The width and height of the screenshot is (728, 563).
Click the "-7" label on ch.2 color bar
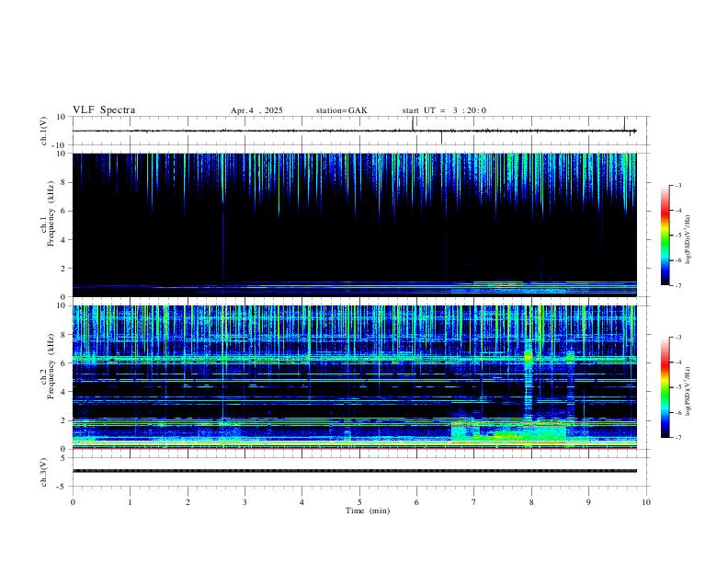(677, 438)
